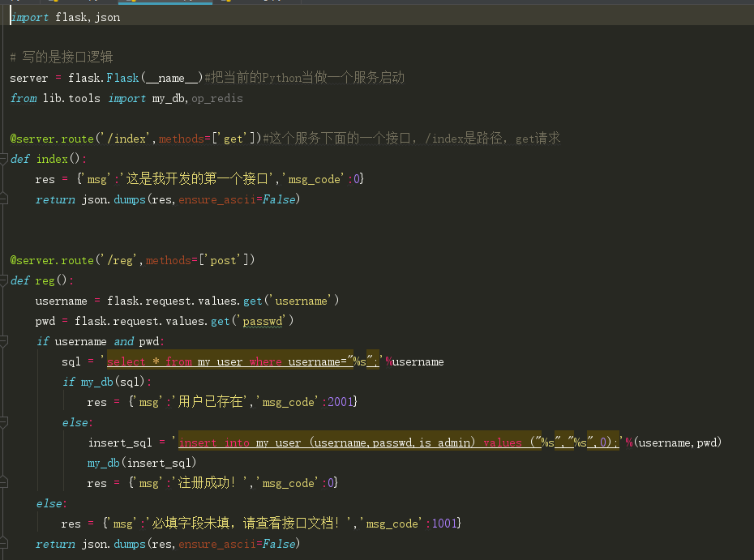Screen dimensions: 754x560
Task: Click the last 'else:' before the 必填字段 line
Action: tap(51, 503)
